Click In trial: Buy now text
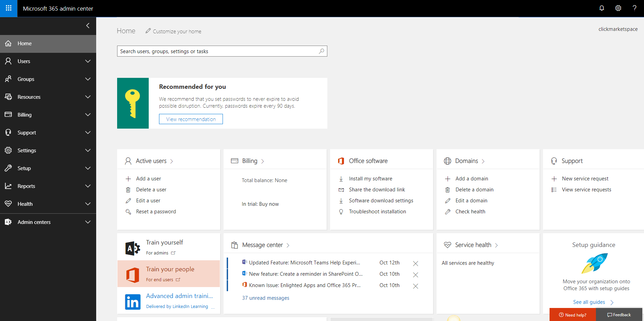 [x=260, y=204]
